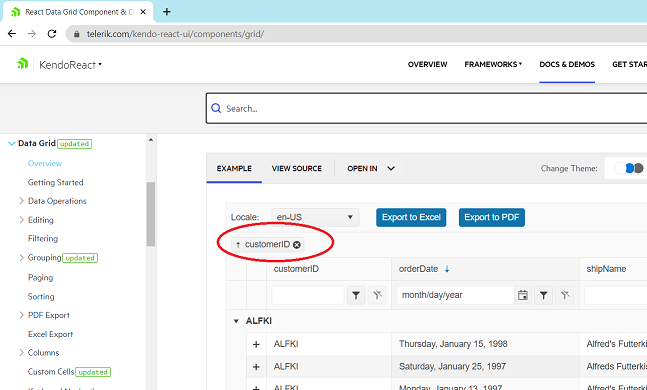Open the Filtering sidebar link
The height and width of the screenshot is (390, 647).
(x=43, y=239)
